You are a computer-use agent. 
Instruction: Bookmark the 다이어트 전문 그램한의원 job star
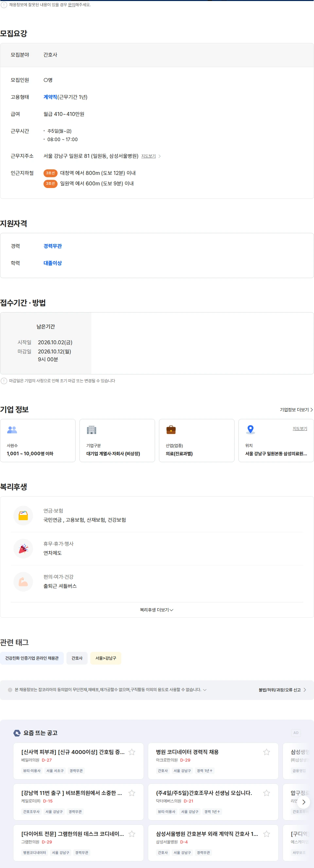132,834
